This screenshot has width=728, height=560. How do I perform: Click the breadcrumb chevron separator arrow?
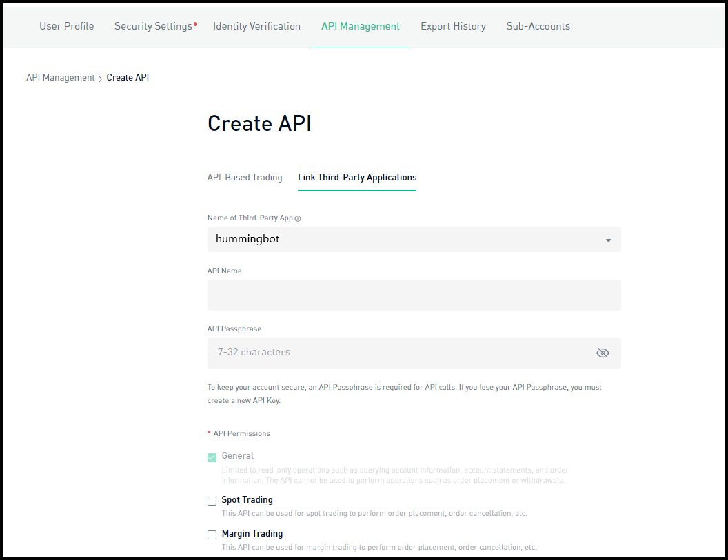[x=101, y=79]
